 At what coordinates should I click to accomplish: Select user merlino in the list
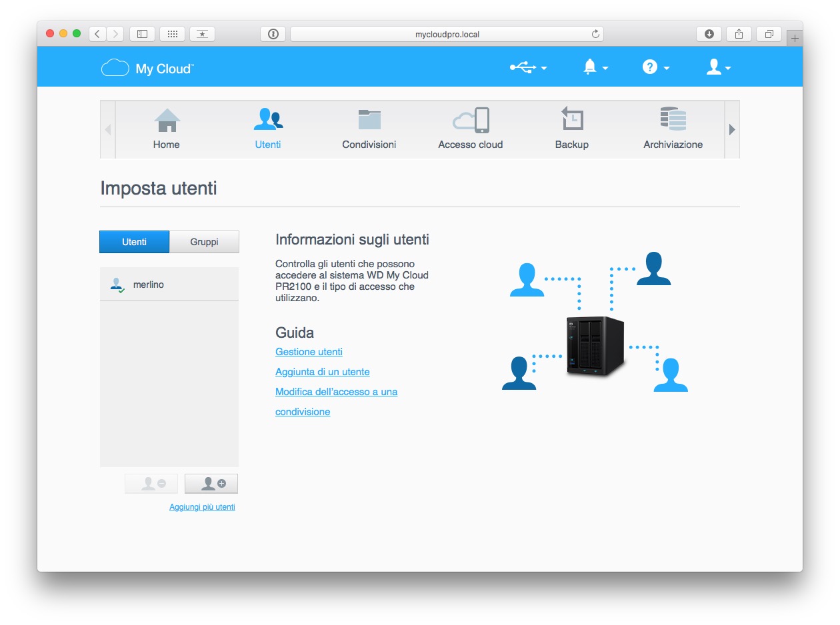[x=169, y=285]
